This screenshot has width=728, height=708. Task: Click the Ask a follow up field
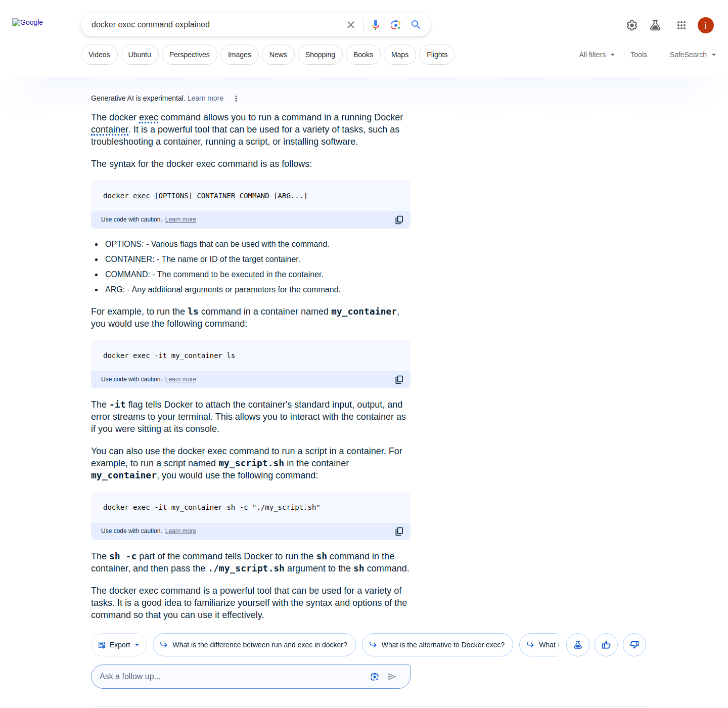227,677
